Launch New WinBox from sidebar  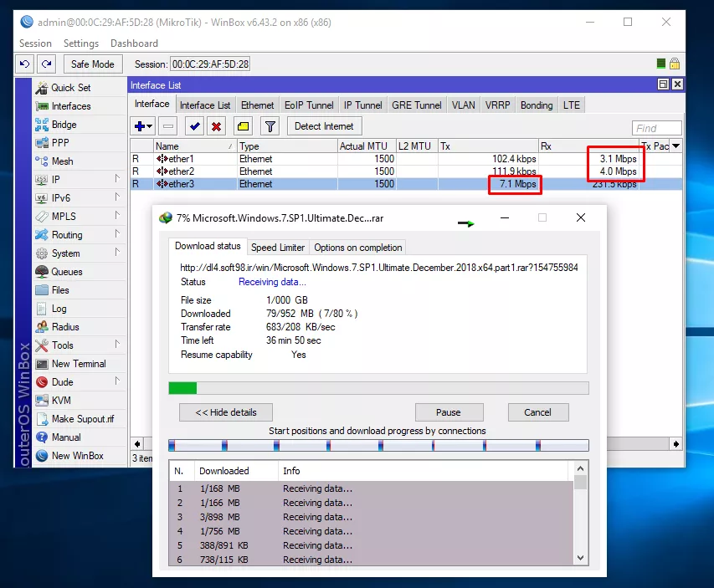pos(77,456)
